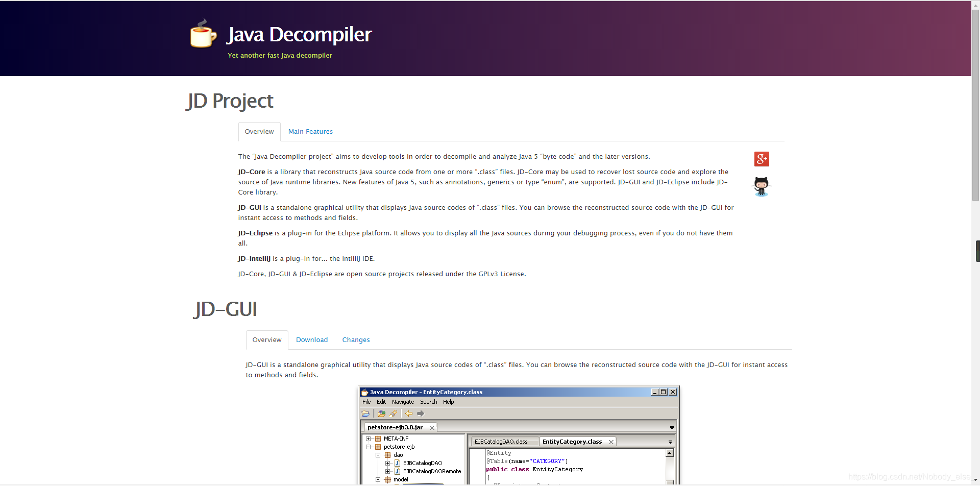Open the Google Plus share icon
Screen dimensions: 980x486
pos(762,159)
